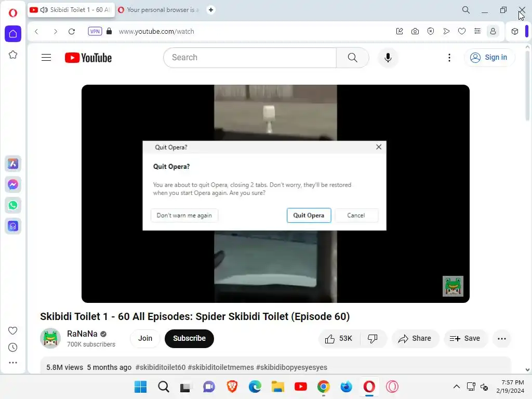Sign in to YouTube
Screen dimensions: 532x399
pos(489,57)
